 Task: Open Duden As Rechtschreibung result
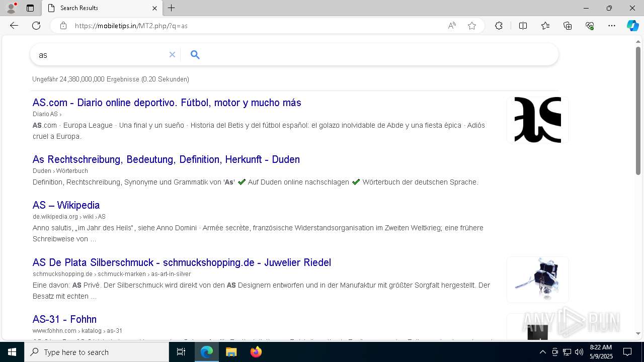166,159
